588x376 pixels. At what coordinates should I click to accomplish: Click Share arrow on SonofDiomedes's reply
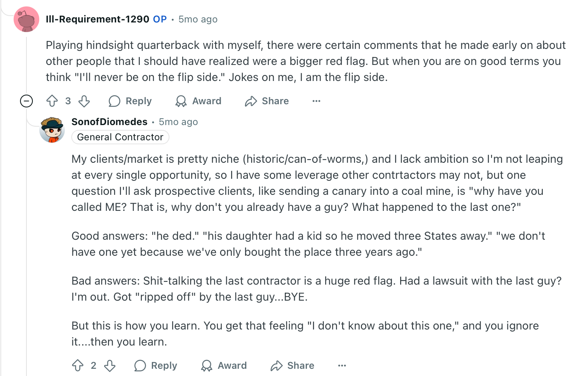pyautogui.click(x=276, y=366)
